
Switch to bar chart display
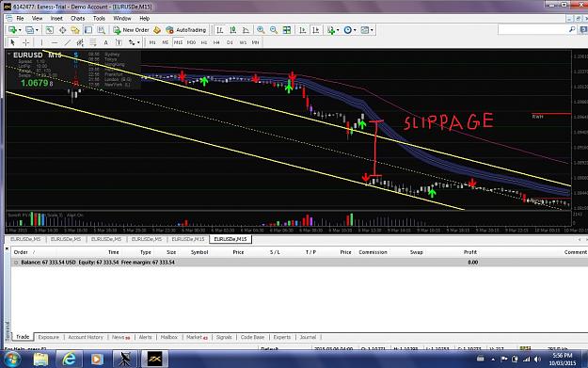tap(220, 29)
